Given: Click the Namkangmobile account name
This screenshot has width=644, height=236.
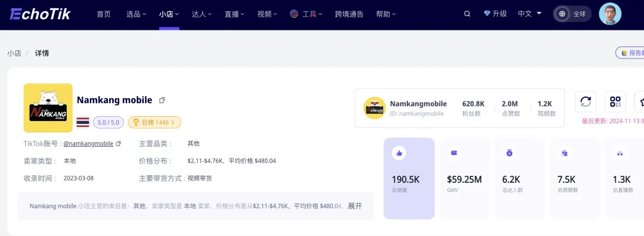Looking at the screenshot, I should [418, 104].
